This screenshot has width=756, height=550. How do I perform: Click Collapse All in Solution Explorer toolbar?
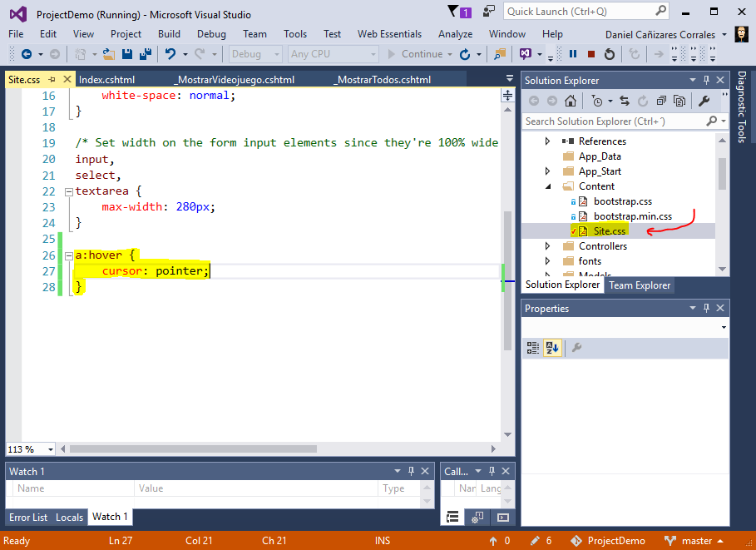[661, 101]
